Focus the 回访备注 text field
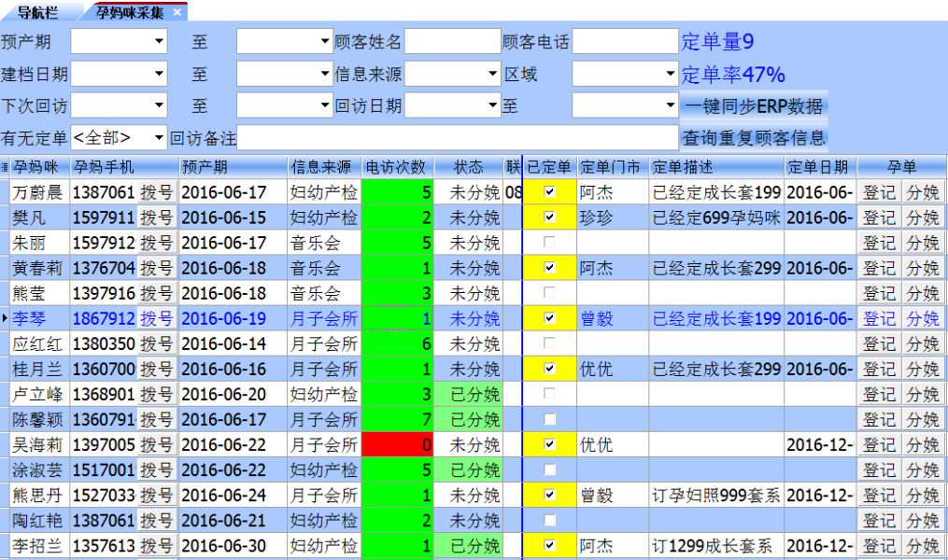 pyautogui.click(x=458, y=138)
